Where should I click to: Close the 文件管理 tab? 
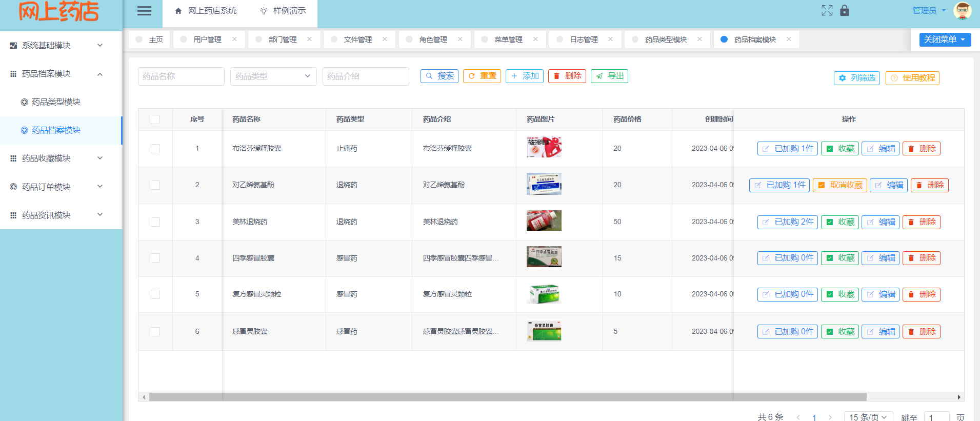(x=385, y=39)
